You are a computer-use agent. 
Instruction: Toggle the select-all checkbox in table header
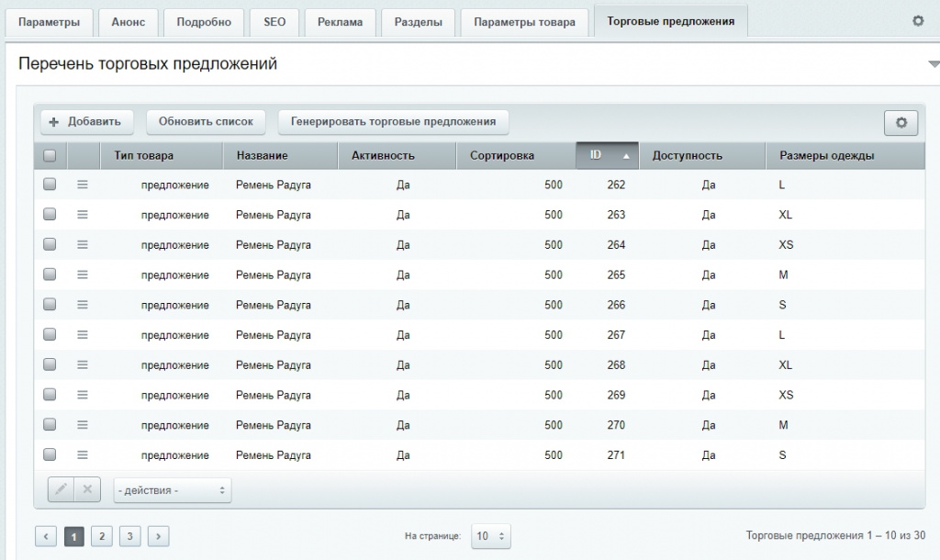point(50,156)
